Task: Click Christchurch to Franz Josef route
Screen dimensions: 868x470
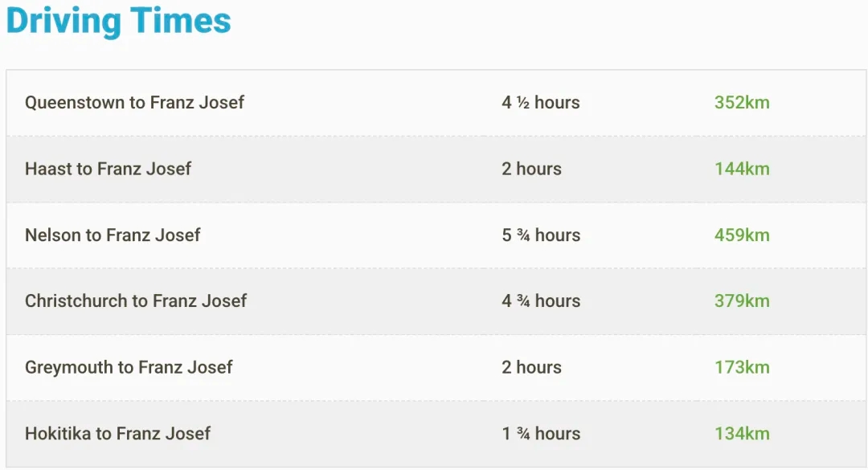Action: pyautogui.click(x=136, y=300)
